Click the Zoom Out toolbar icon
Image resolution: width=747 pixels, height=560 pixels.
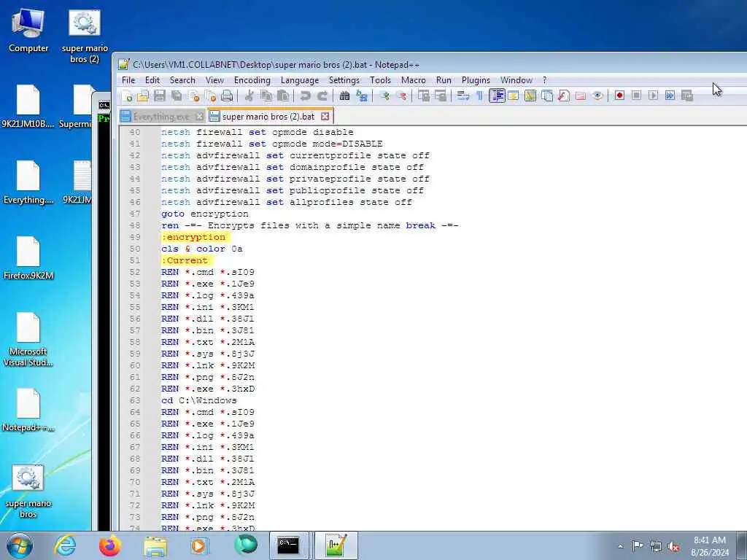point(401,96)
